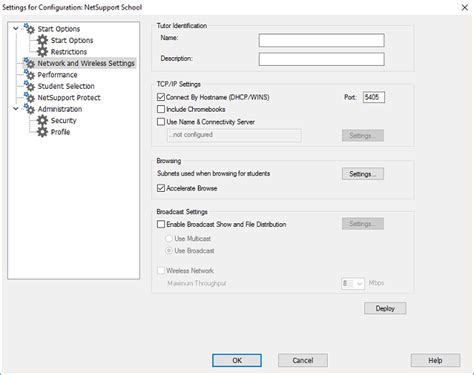Select the Administration tree label
The width and height of the screenshot is (474, 375).
(60, 109)
